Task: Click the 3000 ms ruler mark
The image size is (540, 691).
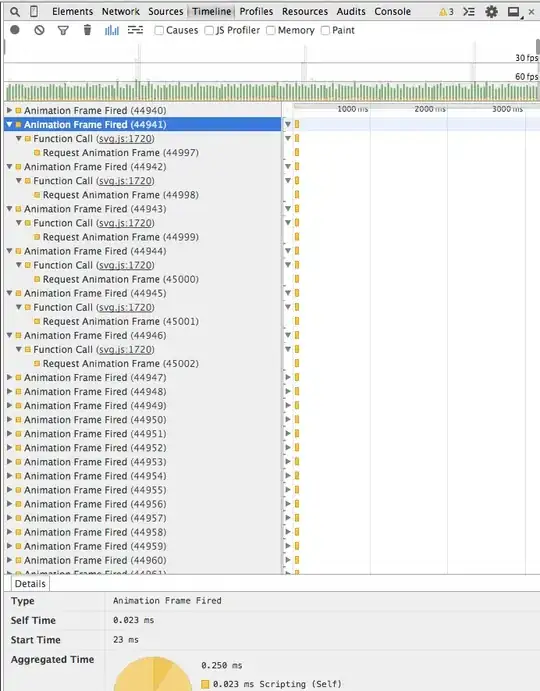Action: click(x=507, y=109)
